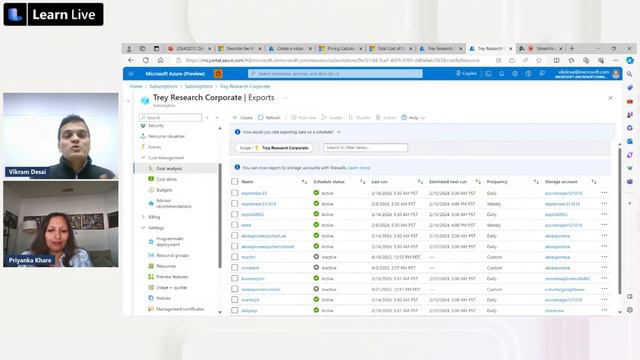This screenshot has height=360, width=640.
Task: Open browser split screen icon
Action: 556,60
